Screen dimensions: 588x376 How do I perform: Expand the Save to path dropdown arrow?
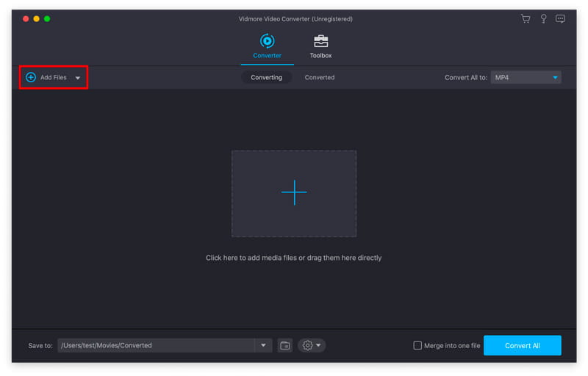[x=265, y=345]
